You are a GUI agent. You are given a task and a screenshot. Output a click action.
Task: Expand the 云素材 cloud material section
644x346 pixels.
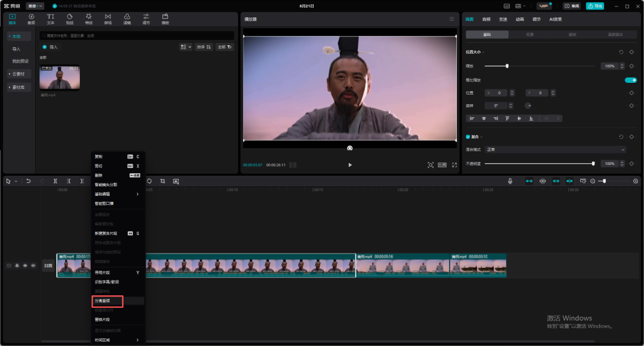[18, 74]
